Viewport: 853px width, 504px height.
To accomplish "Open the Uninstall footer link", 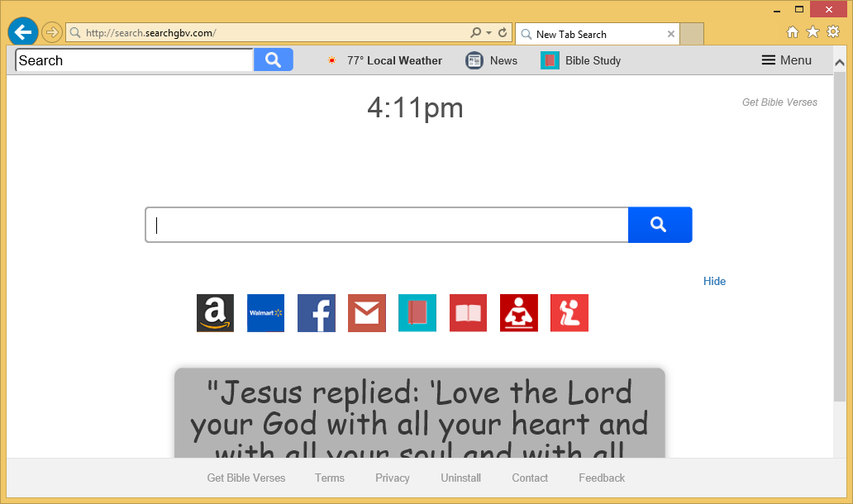I will 460,478.
